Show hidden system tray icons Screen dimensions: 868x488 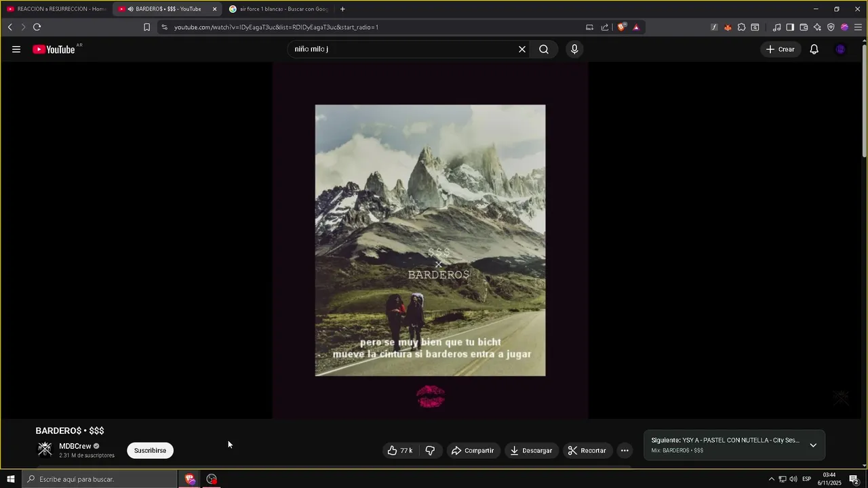(771, 479)
